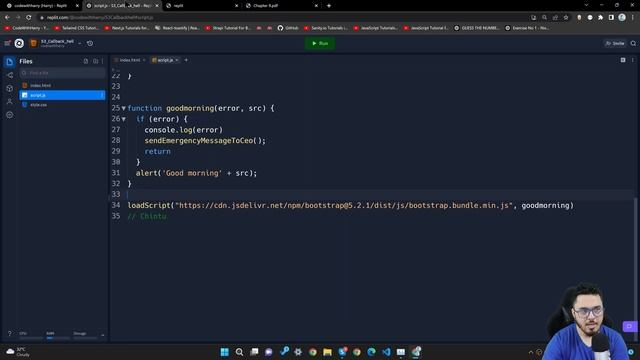This screenshot has width=640, height=360.
Task: Click the search icon in Replit header
Action: (x=633, y=43)
